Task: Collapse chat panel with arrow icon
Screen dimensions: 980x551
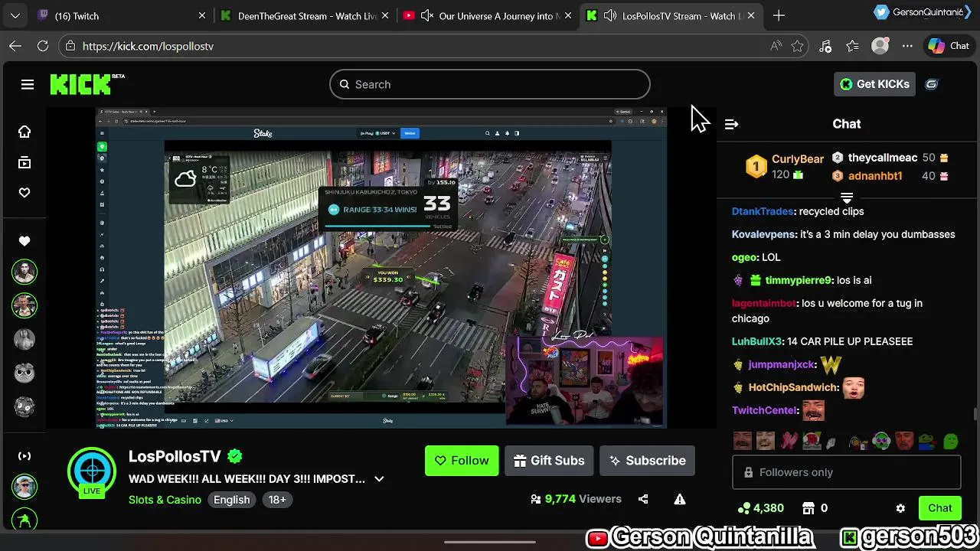Action: [731, 124]
